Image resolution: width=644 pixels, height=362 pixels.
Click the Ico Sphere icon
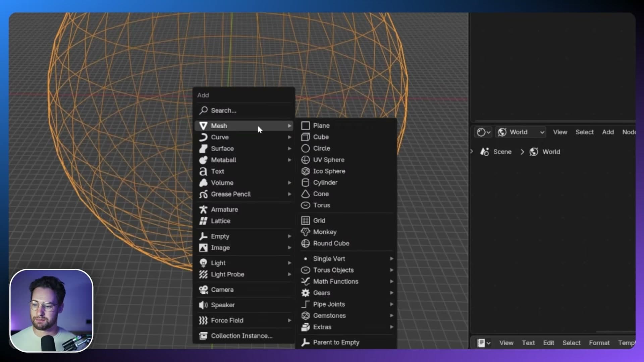(305, 171)
